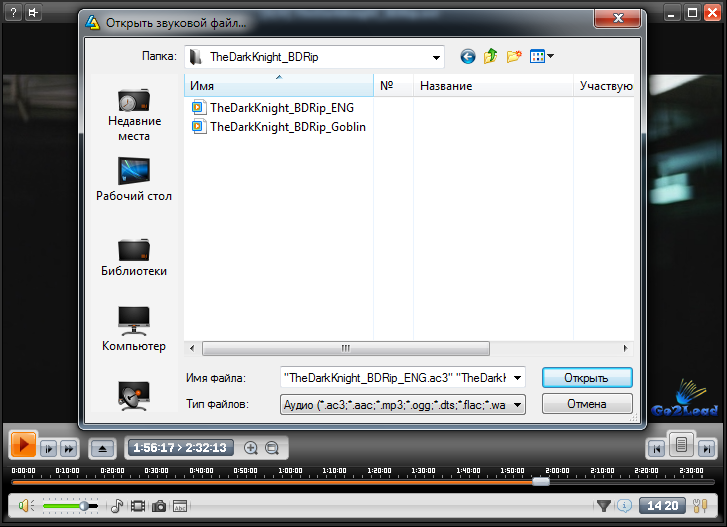Expand the Папка folder dropdown

436,57
